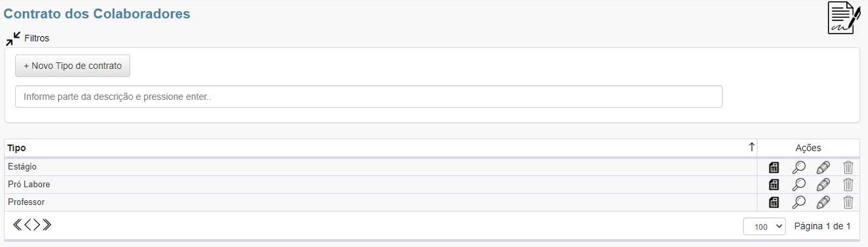This screenshot has width=868, height=247.
Task: Focus the description search input field
Action: [x=369, y=97]
